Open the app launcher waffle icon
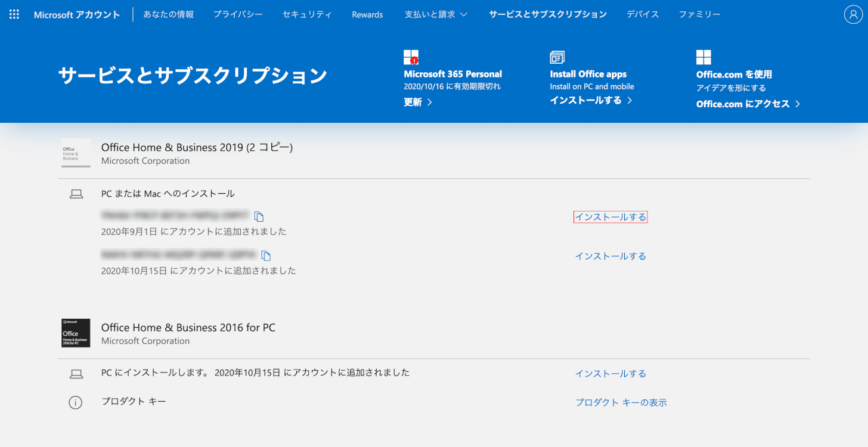This screenshot has height=447, width=868. click(x=14, y=14)
